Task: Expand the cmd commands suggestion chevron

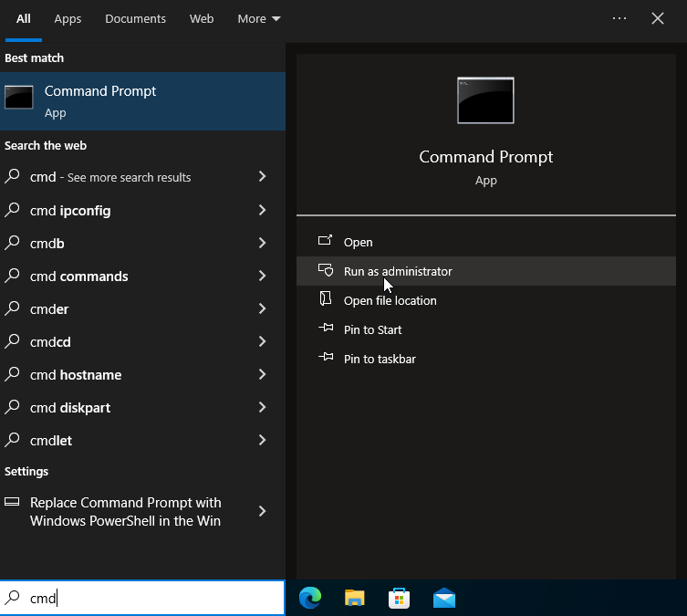Action: (x=262, y=276)
